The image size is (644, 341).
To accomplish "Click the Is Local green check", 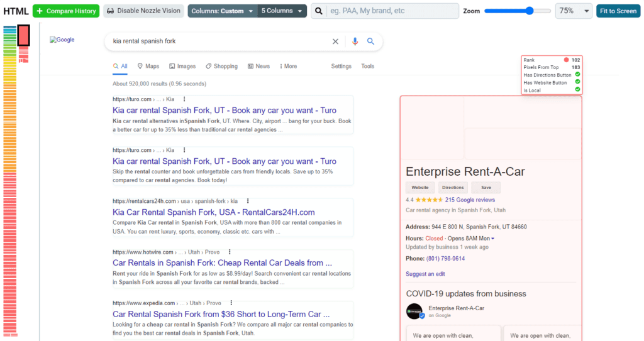I will click(x=577, y=89).
